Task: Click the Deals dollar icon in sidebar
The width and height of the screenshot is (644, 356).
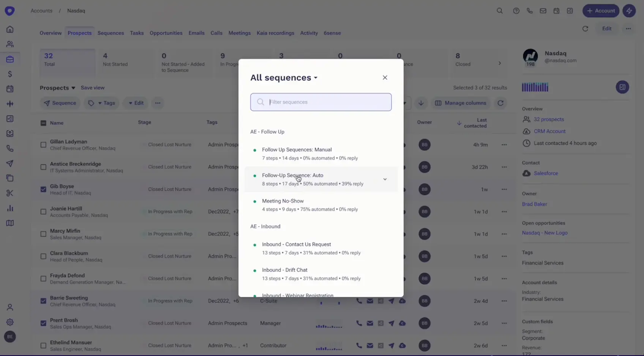Action: (x=10, y=74)
